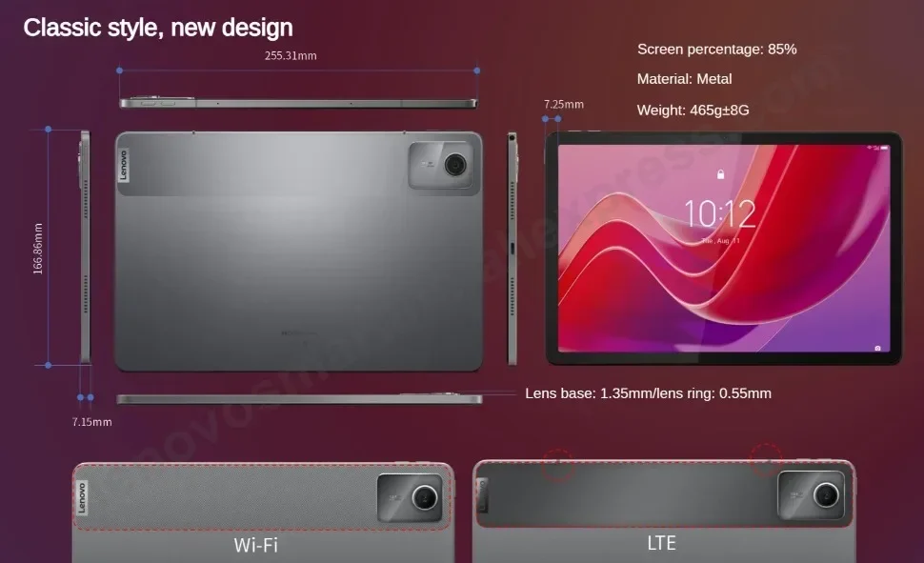Click the 7.15mm thickness label
The image size is (924, 563).
[x=92, y=422]
